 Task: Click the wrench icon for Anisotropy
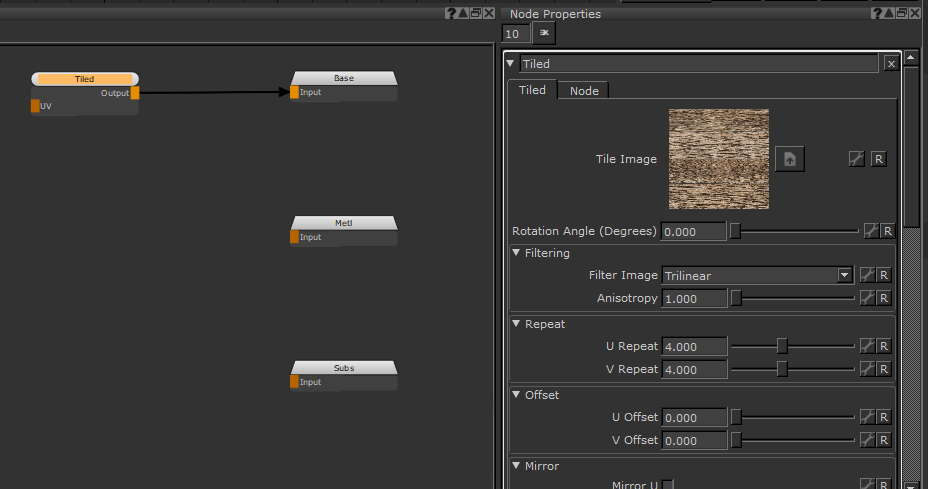(x=867, y=298)
